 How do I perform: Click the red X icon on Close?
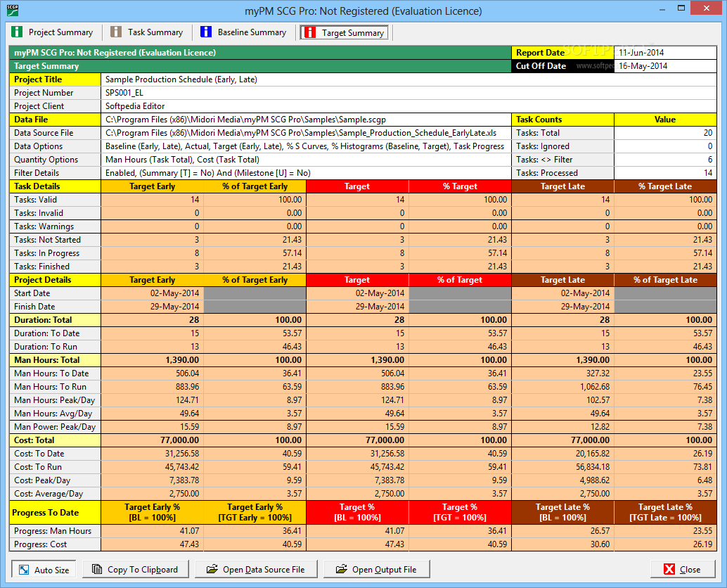tap(669, 569)
